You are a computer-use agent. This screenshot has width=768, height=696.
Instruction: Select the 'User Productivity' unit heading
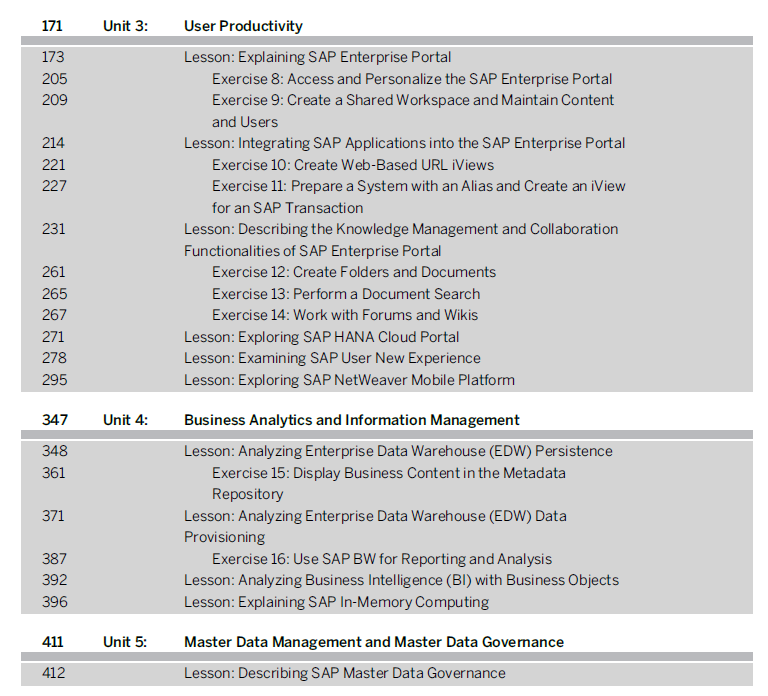tap(243, 26)
